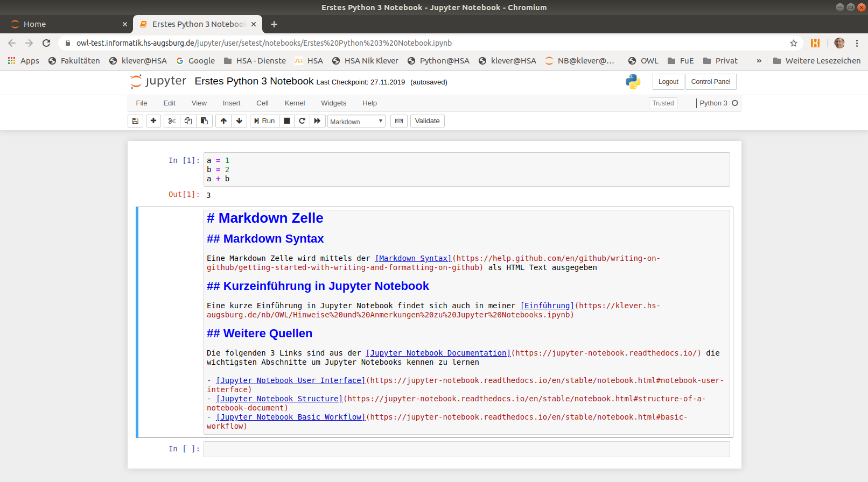Expand the HSA-Dienste bookmark folder
The image size is (868, 482).
point(255,61)
